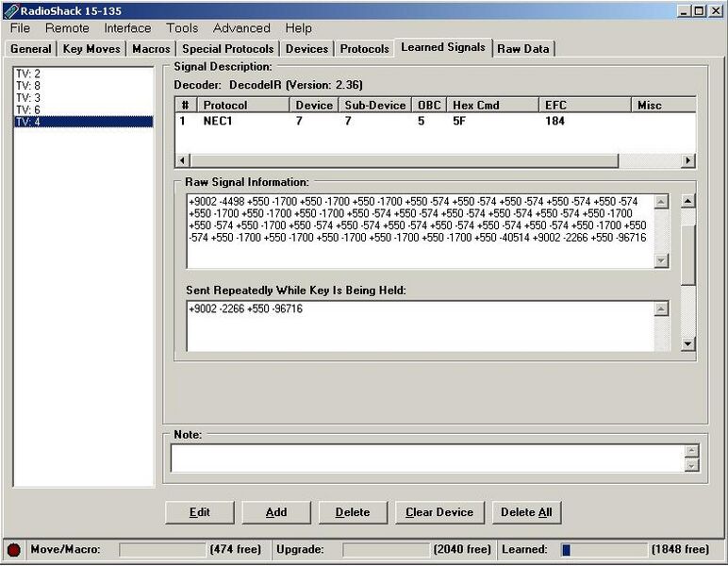Open the Help menu
This screenshot has width=728, height=566.
299,28
